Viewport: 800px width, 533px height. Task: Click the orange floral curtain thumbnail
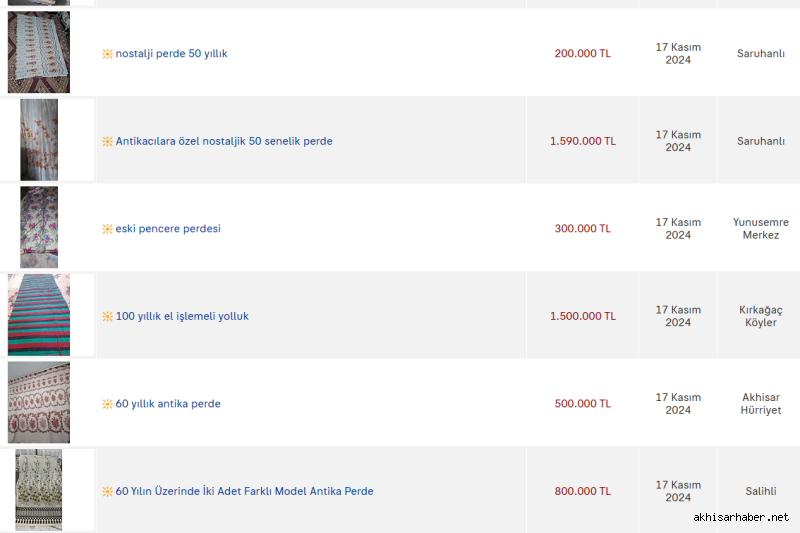[39, 140]
